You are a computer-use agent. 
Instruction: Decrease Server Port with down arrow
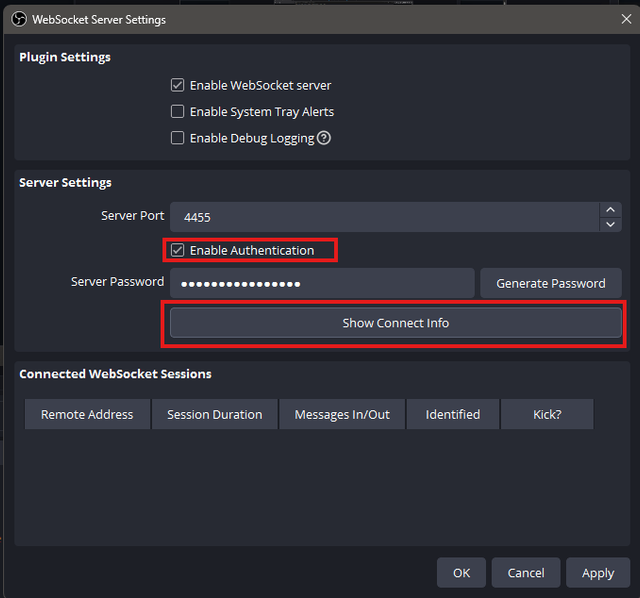(x=610, y=224)
